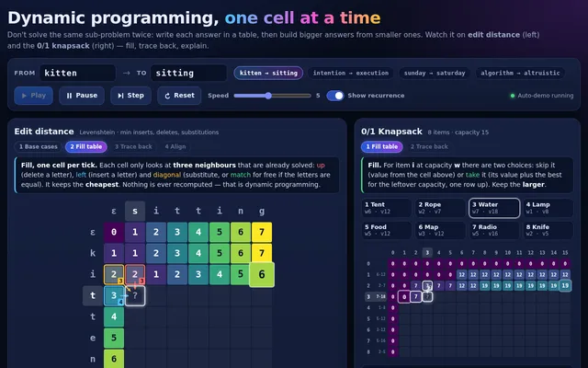Screen dimensions: 588x368
Task: Click the Speed slider handle
Action: point(268,96)
